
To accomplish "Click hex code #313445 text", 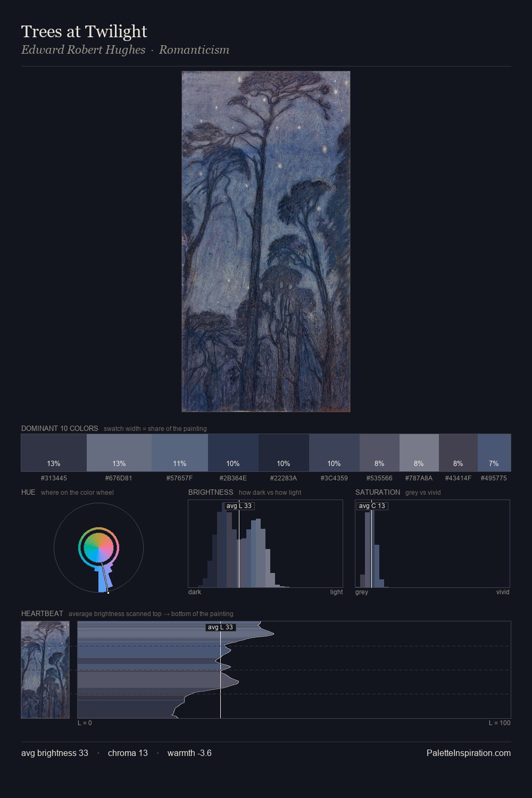I will (x=54, y=478).
